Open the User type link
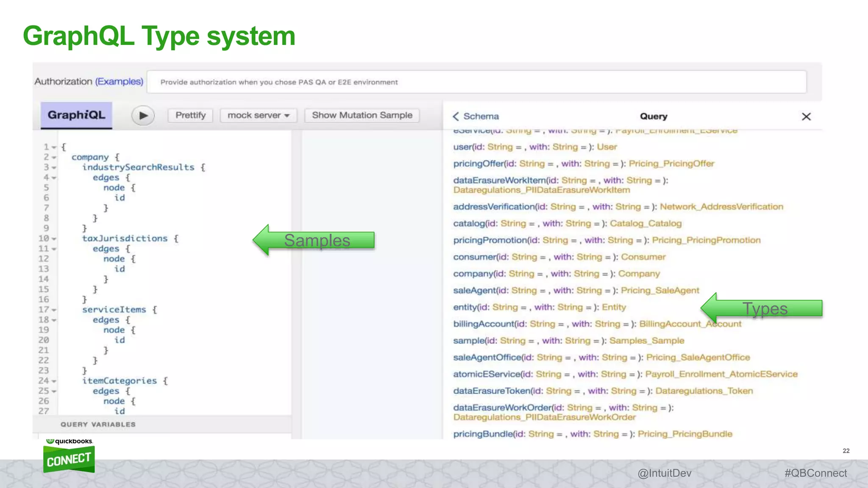 point(607,147)
